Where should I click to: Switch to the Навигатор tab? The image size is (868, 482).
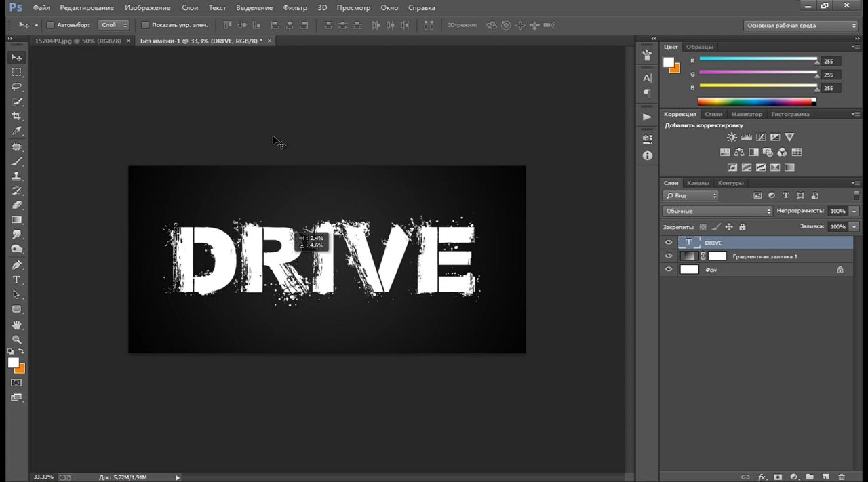(x=747, y=114)
